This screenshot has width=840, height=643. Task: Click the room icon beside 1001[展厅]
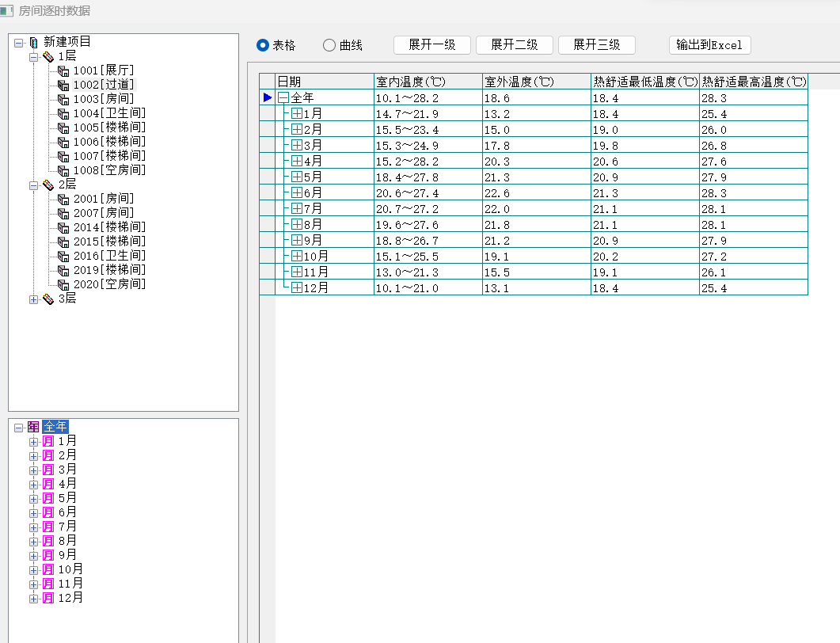click(x=63, y=70)
